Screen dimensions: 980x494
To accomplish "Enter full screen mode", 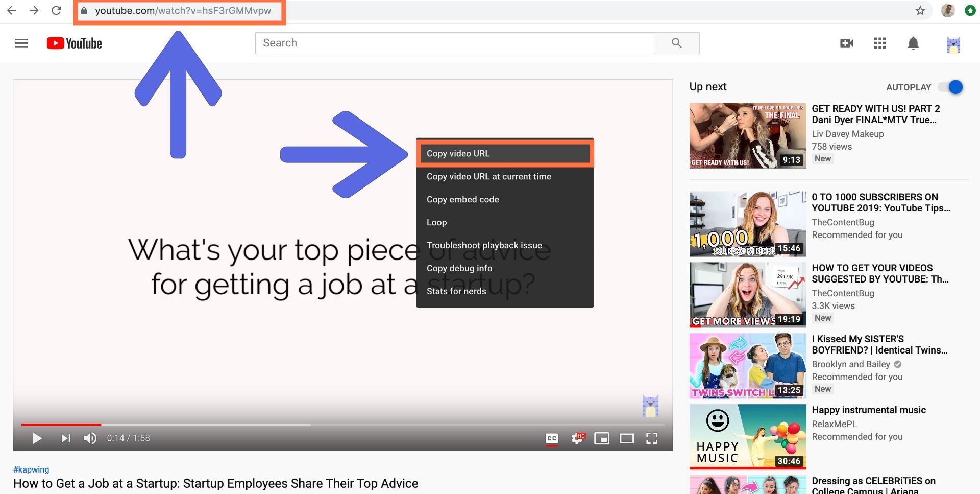I will point(652,438).
